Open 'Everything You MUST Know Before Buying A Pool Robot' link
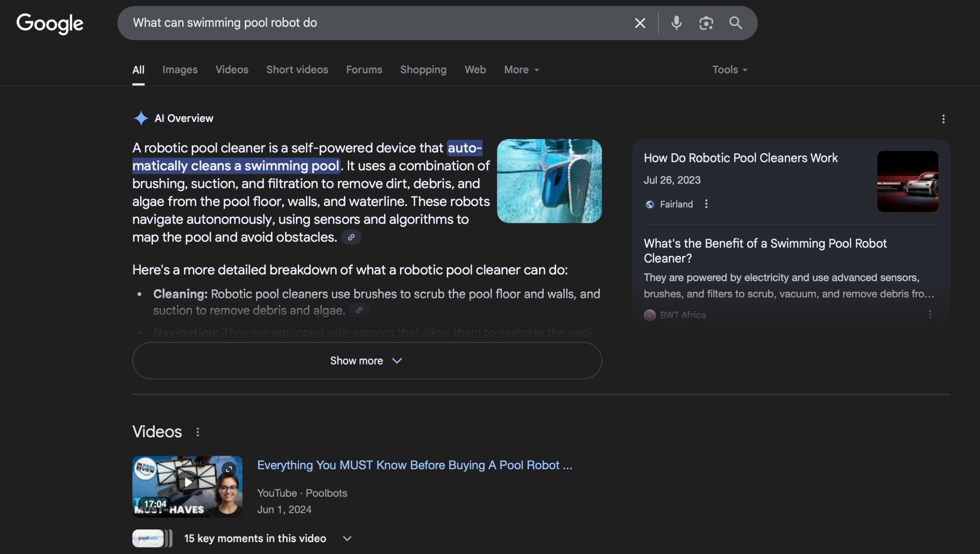 [x=415, y=465]
